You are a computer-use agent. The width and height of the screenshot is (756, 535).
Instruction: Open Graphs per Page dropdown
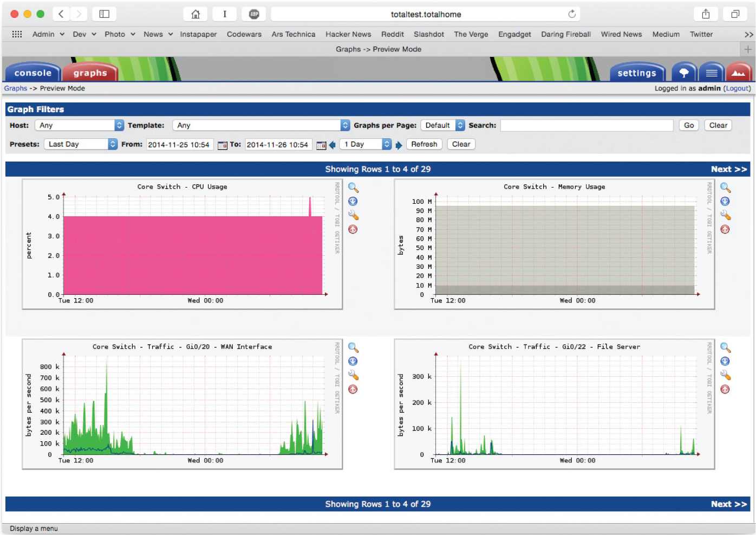442,125
